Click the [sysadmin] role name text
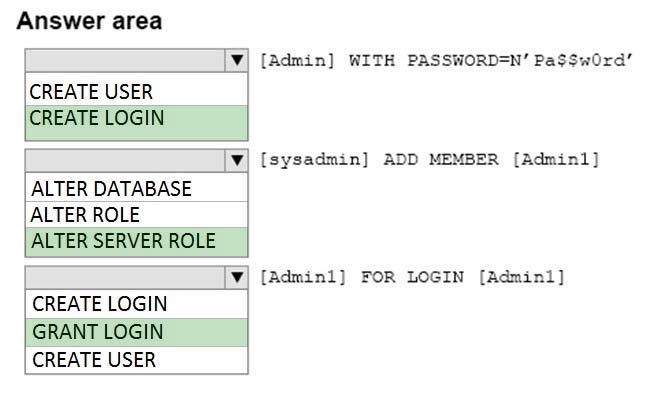Viewport: 657px width, 397px height. (314, 160)
